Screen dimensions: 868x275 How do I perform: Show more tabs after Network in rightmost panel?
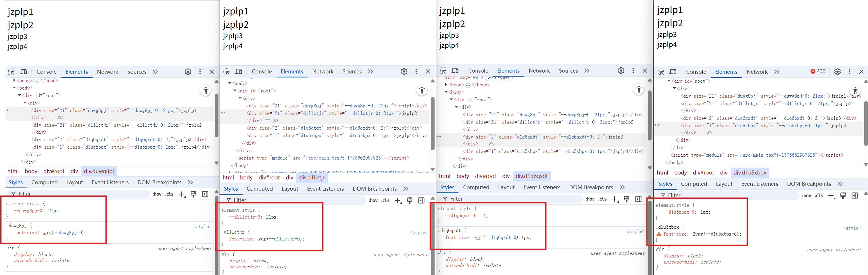[x=777, y=71]
